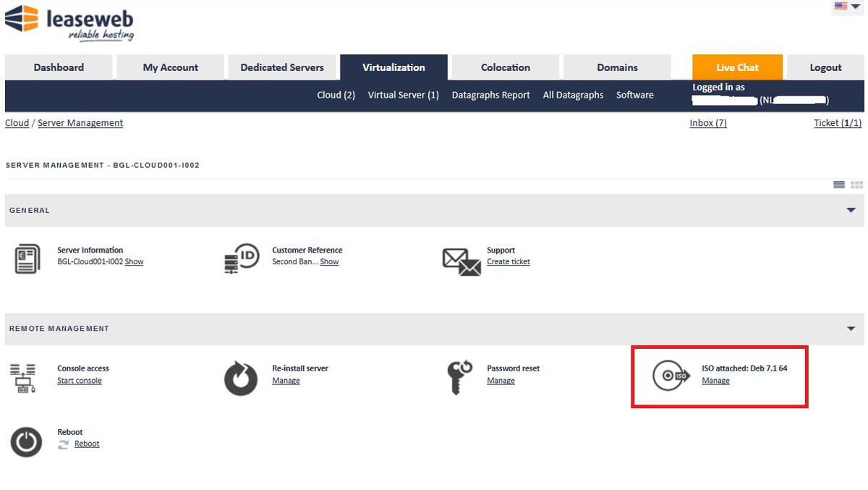
Task: Click the Customer Reference ID icon
Action: pos(242,259)
